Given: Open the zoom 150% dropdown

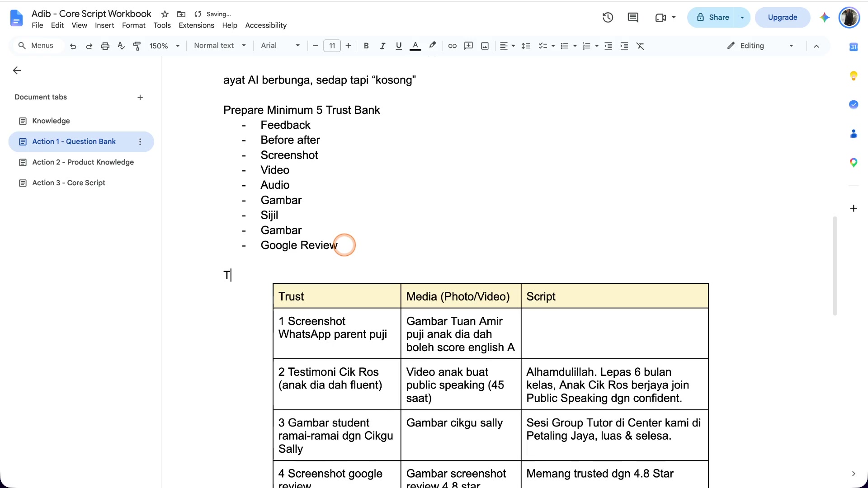Looking at the screenshot, I should tap(165, 46).
